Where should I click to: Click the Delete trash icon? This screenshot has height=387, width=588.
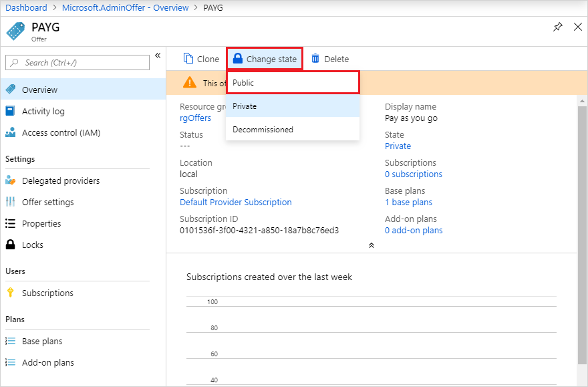315,59
